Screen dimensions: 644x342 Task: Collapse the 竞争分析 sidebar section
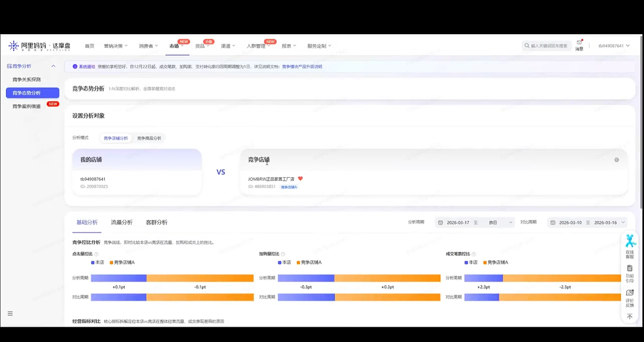[53, 66]
